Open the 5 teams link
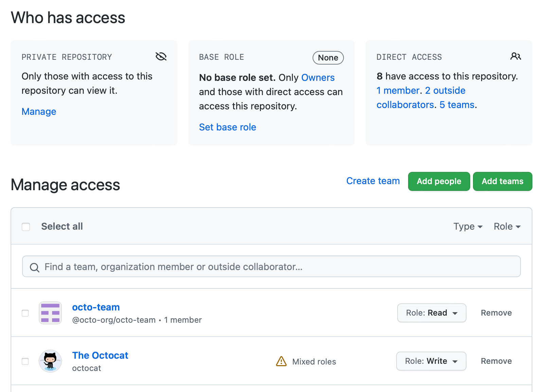Image resolution: width=545 pixels, height=392 pixels. click(457, 105)
